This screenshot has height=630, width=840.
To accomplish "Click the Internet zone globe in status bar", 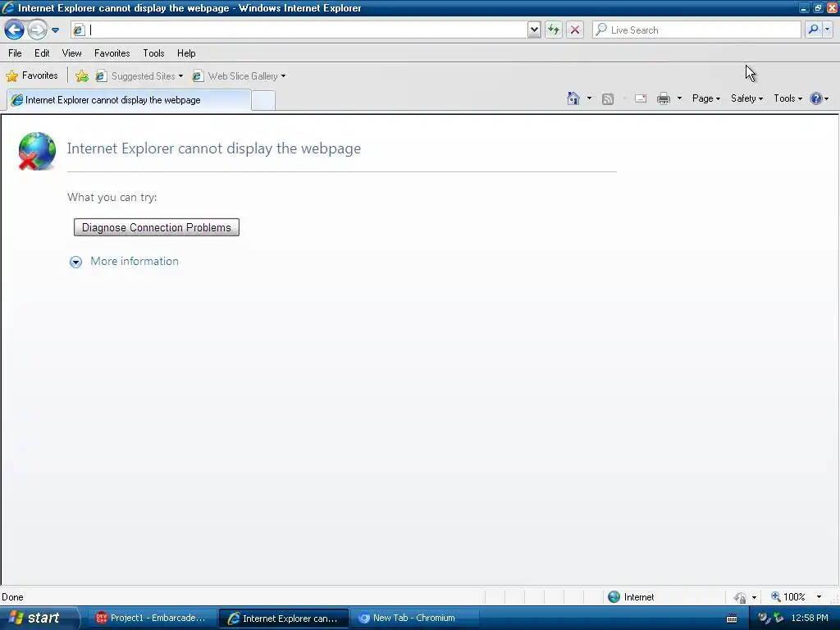I will (614, 597).
